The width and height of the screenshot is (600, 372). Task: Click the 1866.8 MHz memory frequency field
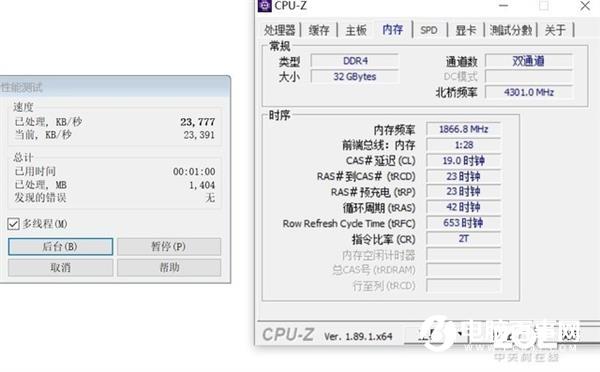(x=463, y=129)
